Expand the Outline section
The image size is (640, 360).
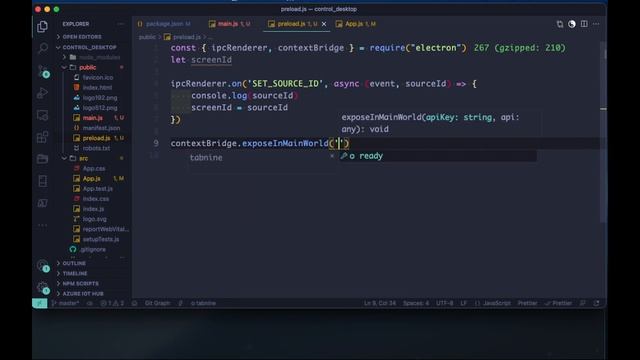pos(74,264)
